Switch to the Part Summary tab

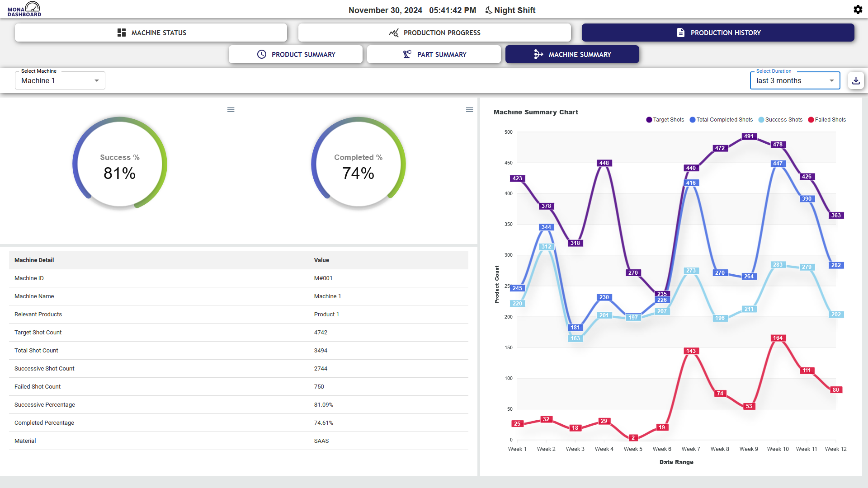click(x=434, y=54)
